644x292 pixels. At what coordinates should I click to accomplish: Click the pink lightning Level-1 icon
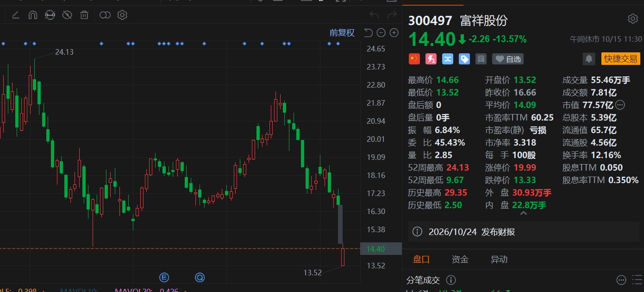coord(431,59)
